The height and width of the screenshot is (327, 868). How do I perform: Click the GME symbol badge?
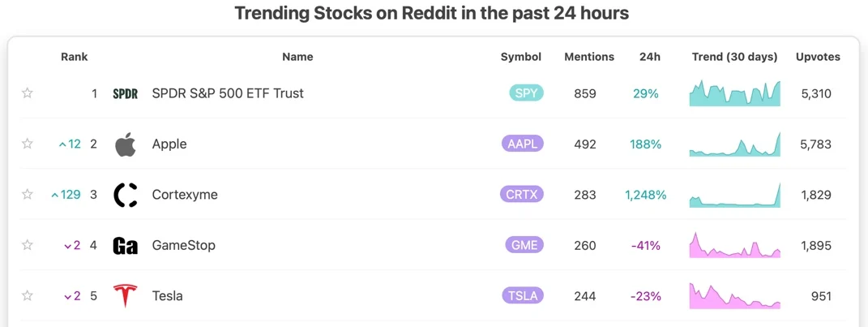click(x=523, y=245)
